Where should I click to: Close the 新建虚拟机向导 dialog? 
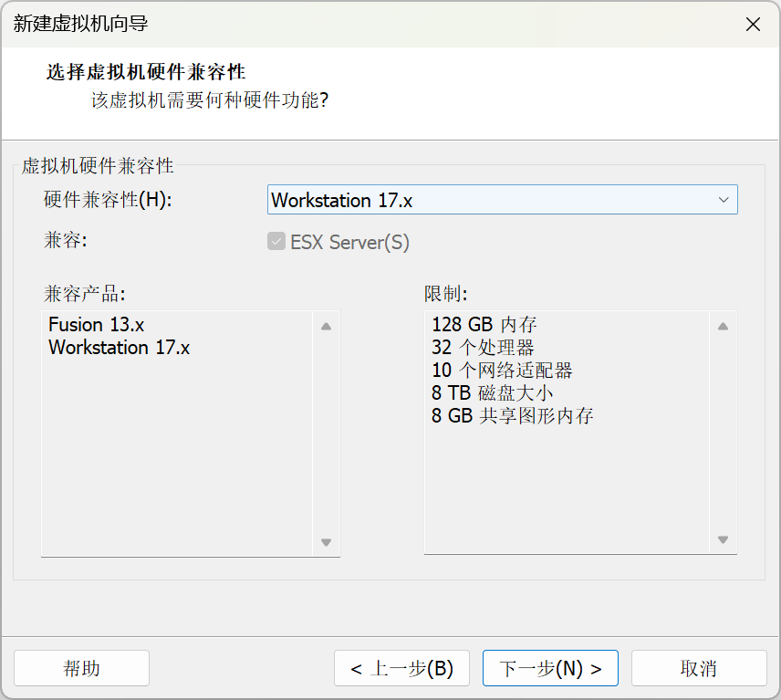(x=753, y=25)
